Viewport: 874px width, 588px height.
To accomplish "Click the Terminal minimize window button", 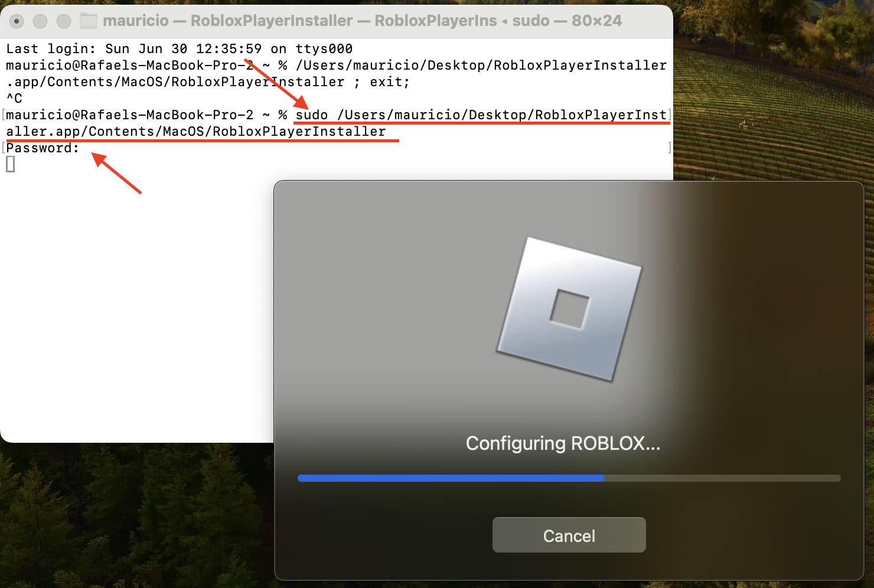I will pos(40,21).
